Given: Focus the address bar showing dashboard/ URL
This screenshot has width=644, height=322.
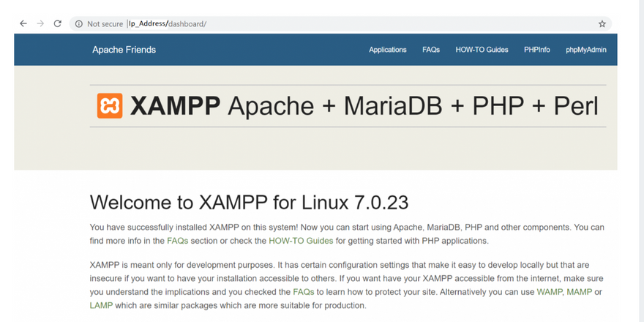Looking at the screenshot, I should pos(341,24).
